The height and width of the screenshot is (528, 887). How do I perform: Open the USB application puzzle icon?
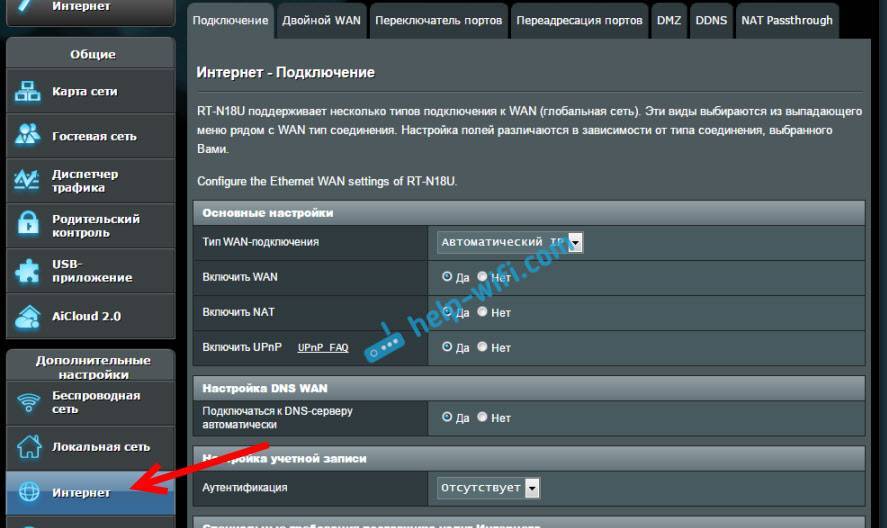point(27,271)
